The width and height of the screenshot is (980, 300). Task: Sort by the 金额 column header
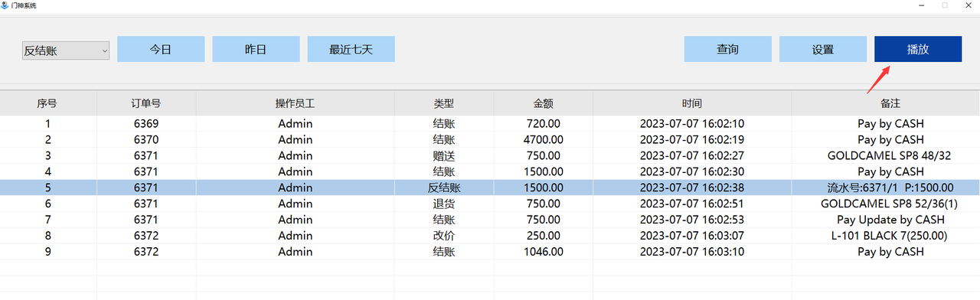544,103
